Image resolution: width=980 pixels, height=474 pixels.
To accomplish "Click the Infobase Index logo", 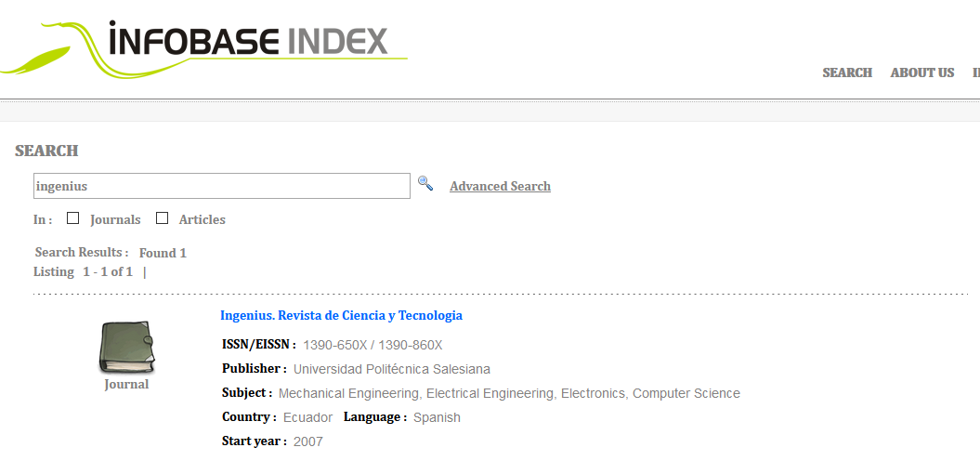I will [203, 48].
